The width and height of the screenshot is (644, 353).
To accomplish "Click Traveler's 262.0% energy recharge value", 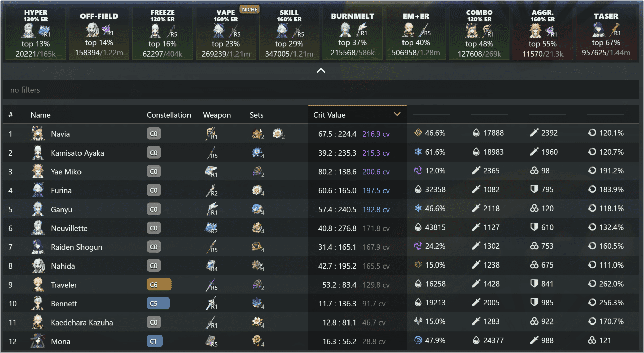I will point(611,284).
